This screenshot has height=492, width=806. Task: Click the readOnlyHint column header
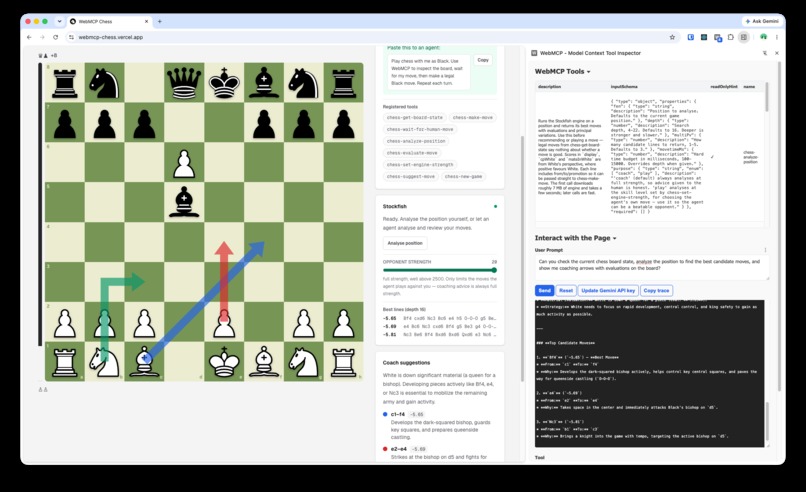[724, 86]
